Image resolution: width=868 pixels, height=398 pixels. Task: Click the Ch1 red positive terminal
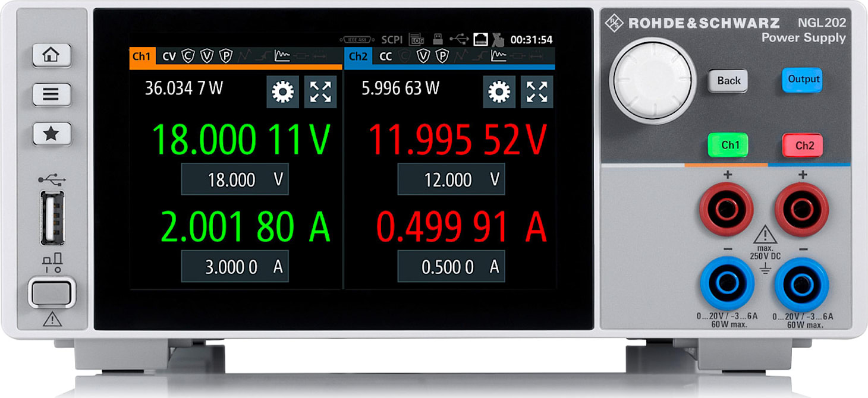(x=727, y=209)
